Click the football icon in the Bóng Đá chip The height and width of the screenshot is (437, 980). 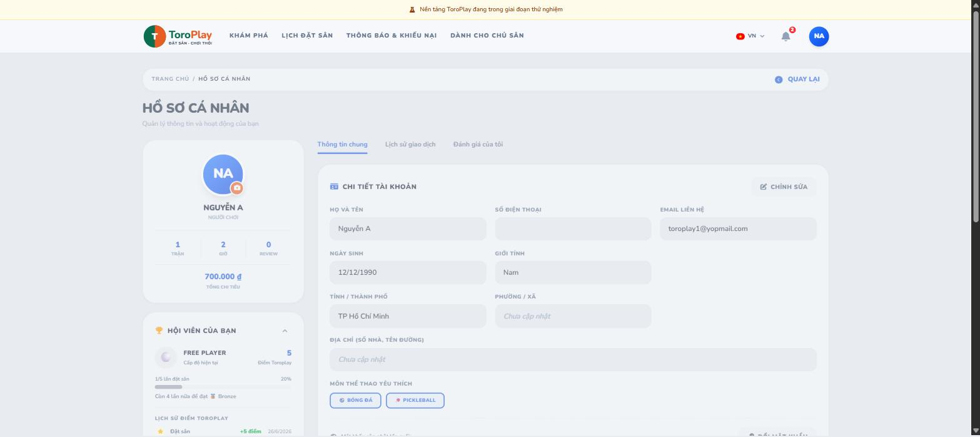(x=342, y=400)
